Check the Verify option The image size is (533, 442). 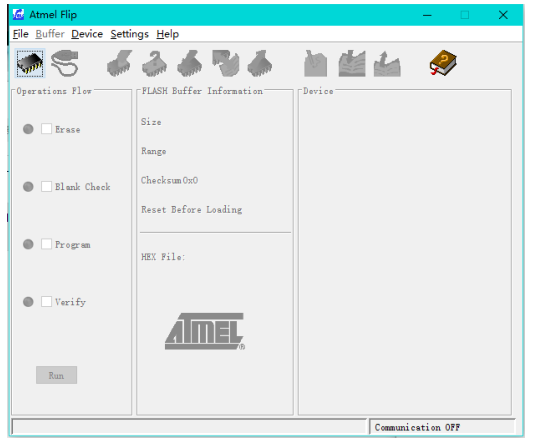[47, 302]
